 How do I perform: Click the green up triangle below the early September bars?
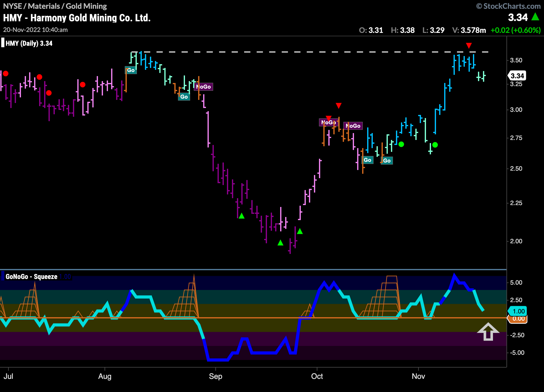click(x=241, y=216)
